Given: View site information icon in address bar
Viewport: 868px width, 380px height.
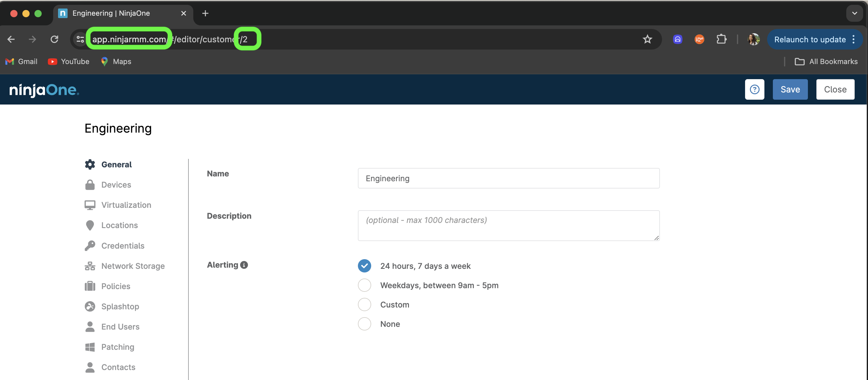Looking at the screenshot, I should point(80,39).
